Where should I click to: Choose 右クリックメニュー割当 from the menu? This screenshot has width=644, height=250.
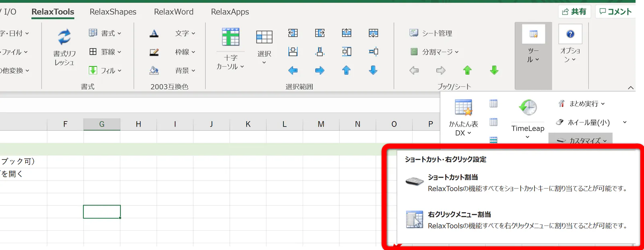pyautogui.click(x=517, y=220)
